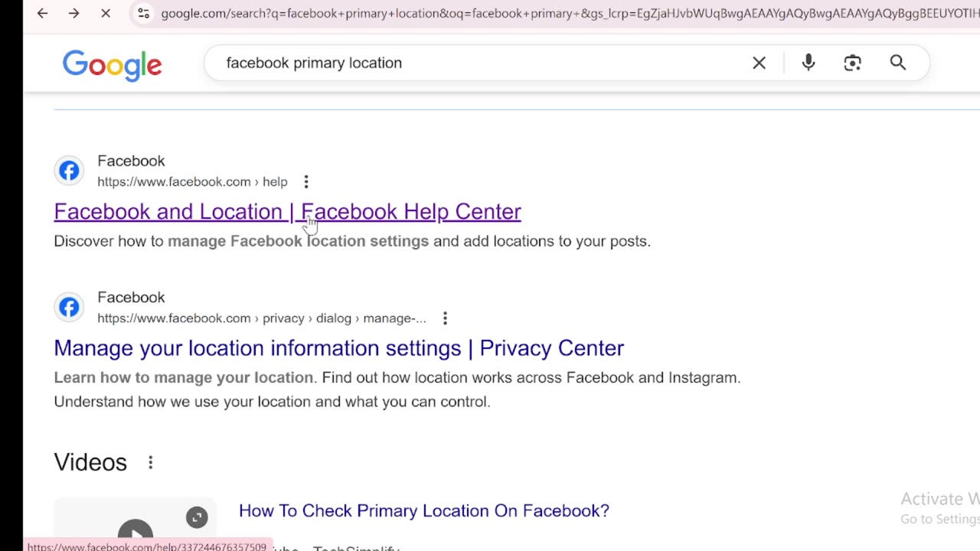Go forward with the browser forward arrow
Image resolution: width=980 pixels, height=551 pixels.
click(x=73, y=14)
